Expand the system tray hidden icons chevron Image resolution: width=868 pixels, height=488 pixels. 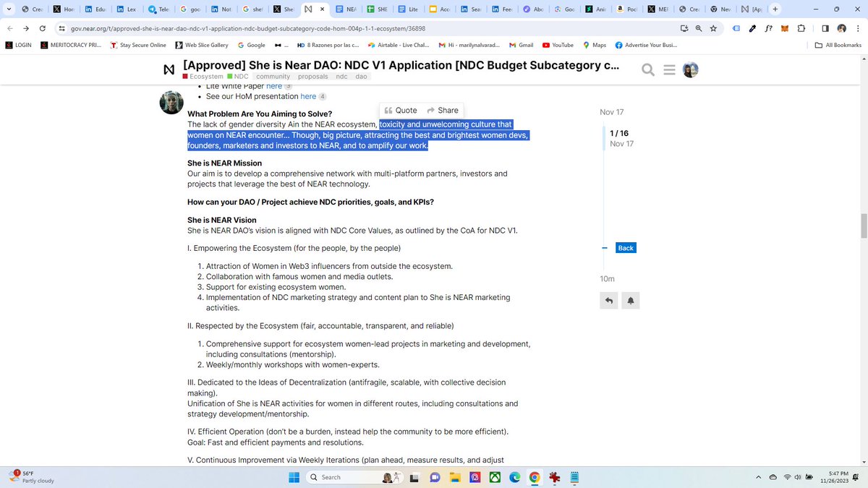[759, 477]
